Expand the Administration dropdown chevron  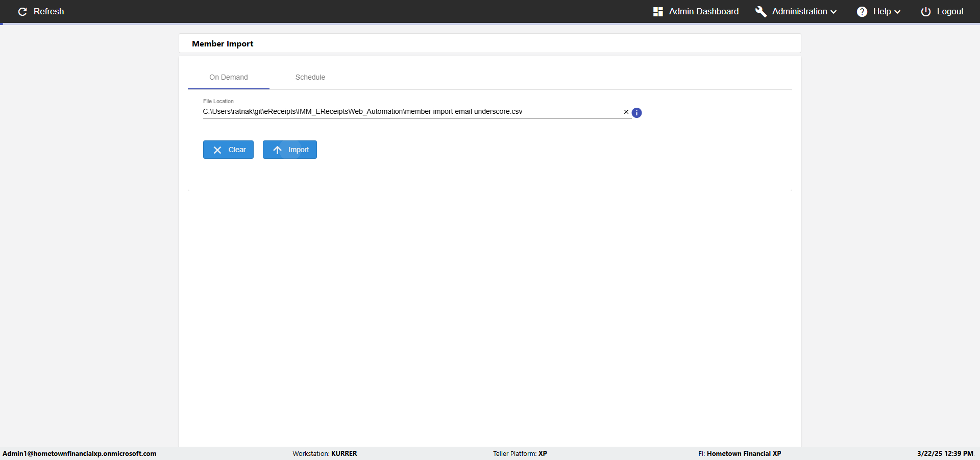click(834, 12)
